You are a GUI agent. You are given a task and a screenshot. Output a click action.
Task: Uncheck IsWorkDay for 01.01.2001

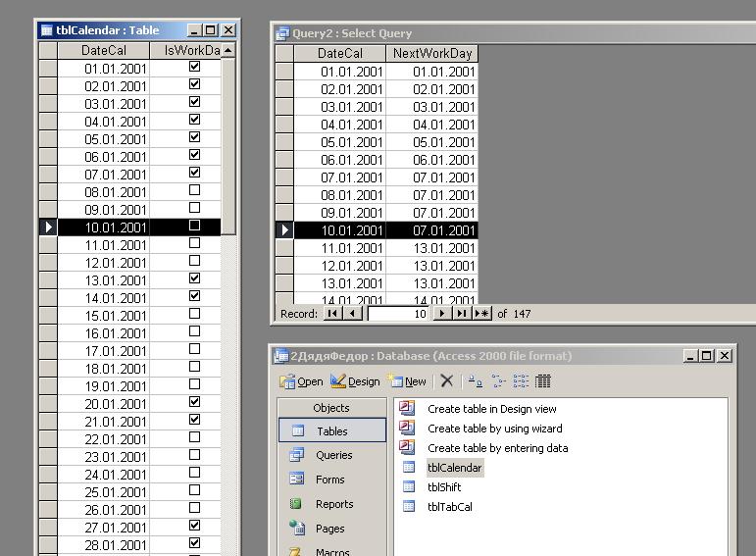coord(194,67)
